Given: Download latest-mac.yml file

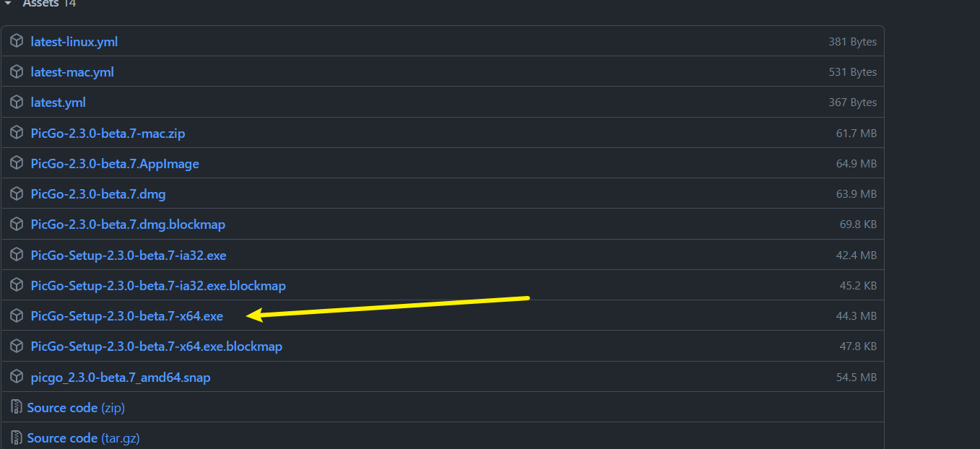Looking at the screenshot, I should 72,72.
